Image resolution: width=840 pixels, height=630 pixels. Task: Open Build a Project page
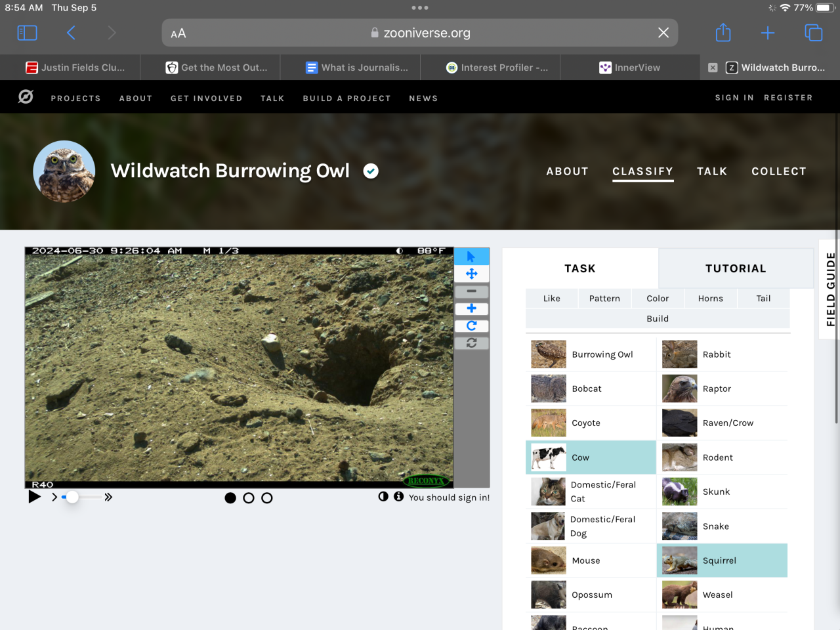(346, 98)
